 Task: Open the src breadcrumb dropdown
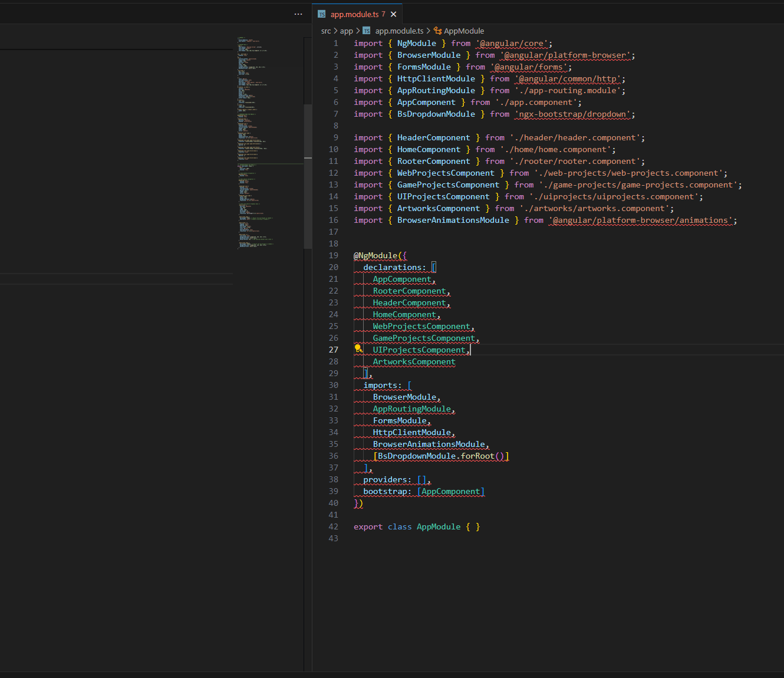(326, 31)
